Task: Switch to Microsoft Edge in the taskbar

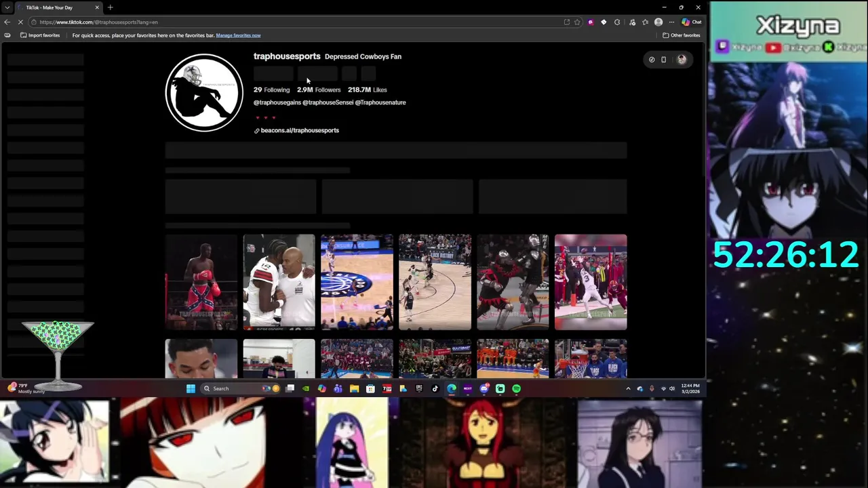Action: [452, 388]
